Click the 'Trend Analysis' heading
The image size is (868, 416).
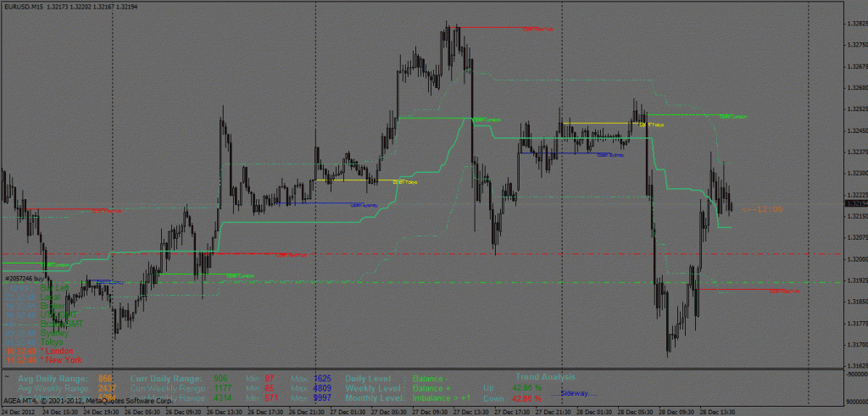tap(545, 377)
